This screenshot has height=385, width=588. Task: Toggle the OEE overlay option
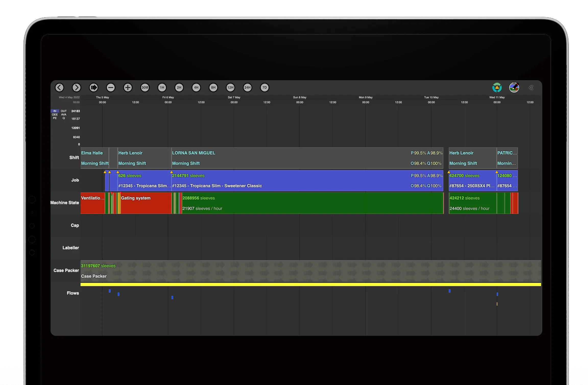55,115
